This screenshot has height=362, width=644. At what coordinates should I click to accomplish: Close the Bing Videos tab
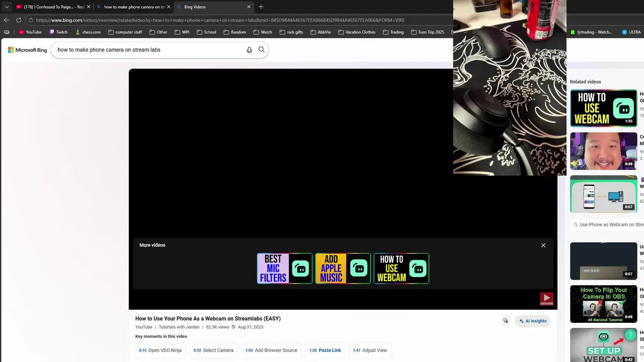coord(249,7)
